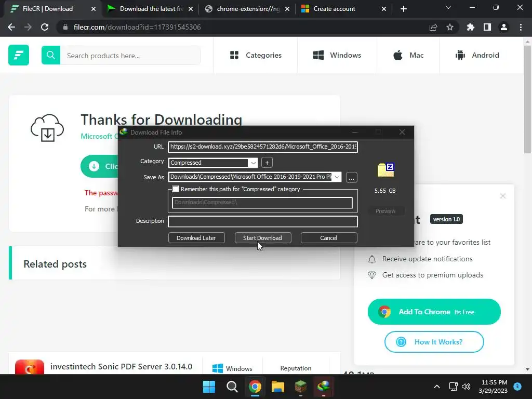Open the Android section

[477, 55]
